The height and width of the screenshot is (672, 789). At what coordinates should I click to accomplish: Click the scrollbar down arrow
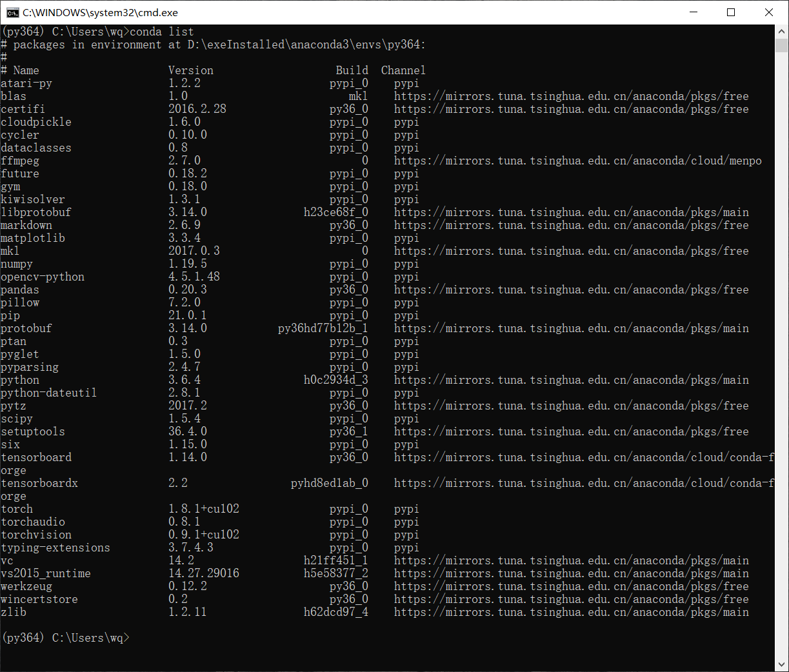781,664
